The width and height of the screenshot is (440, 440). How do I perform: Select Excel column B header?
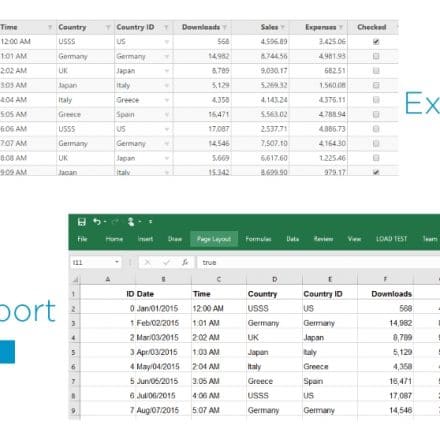coord(163,279)
